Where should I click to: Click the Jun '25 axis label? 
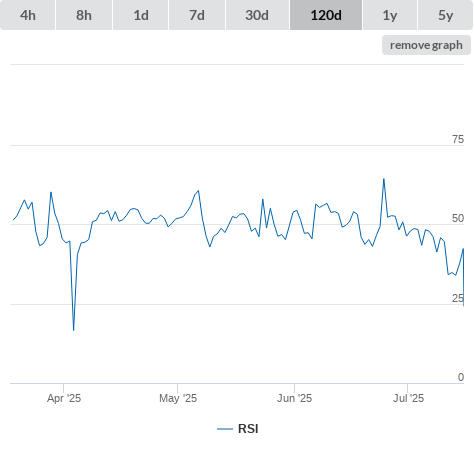click(x=294, y=398)
